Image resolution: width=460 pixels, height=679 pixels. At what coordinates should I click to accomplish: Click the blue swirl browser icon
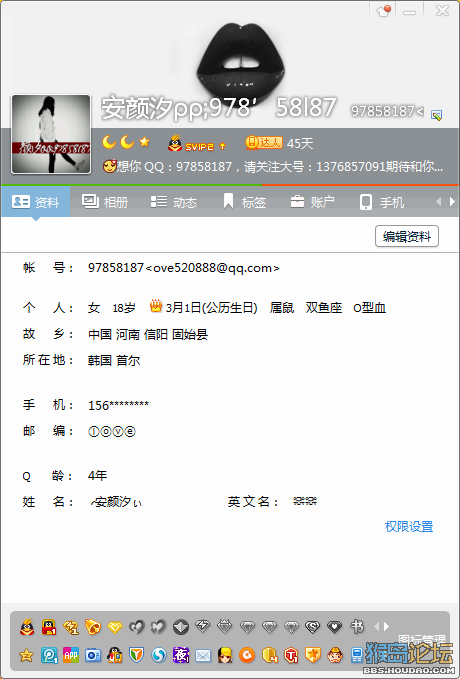[159, 655]
